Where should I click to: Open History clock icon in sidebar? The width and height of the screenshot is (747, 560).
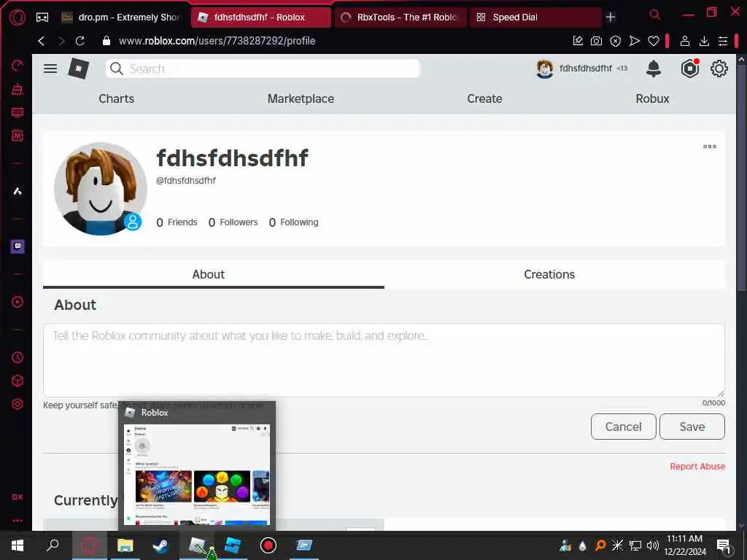(18, 357)
